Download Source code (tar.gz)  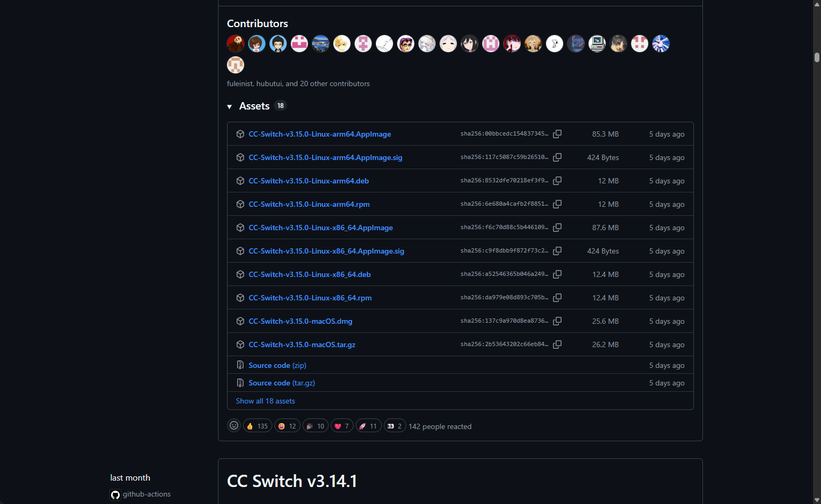click(282, 383)
